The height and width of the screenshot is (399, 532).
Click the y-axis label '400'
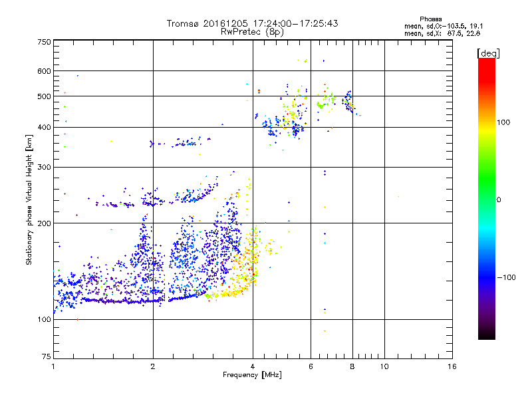(x=45, y=128)
